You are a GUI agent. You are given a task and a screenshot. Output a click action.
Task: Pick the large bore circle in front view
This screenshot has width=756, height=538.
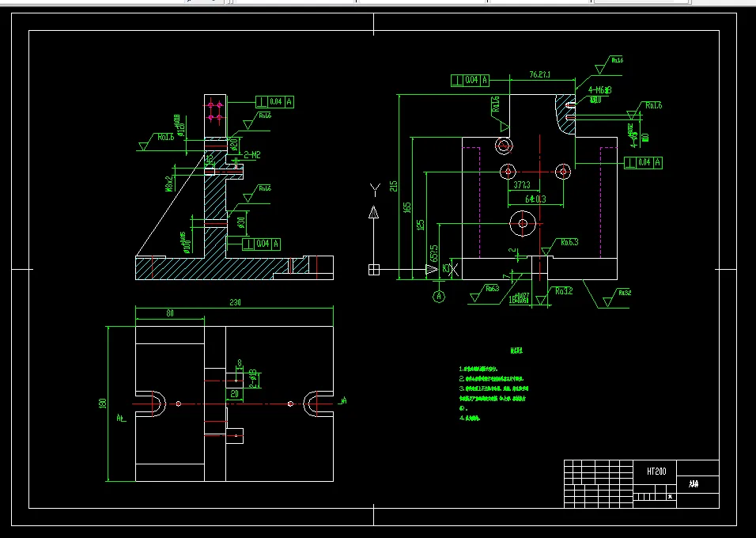coord(523,223)
